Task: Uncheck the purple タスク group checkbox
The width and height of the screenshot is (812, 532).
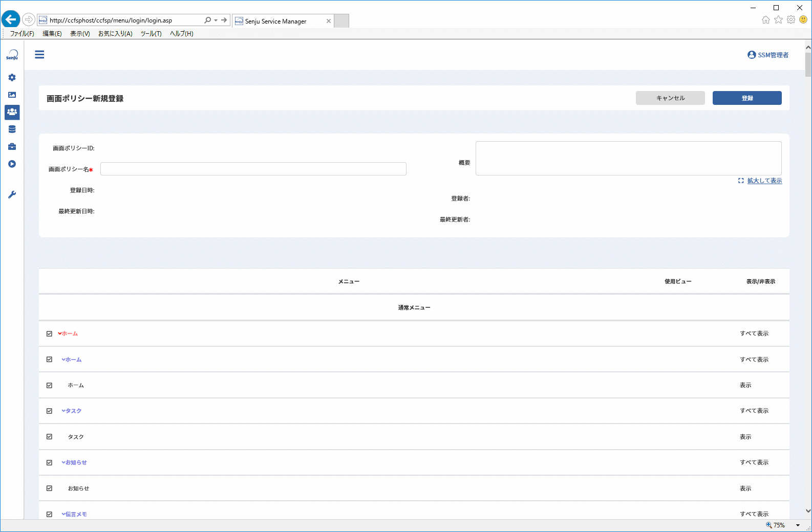Action: click(x=49, y=411)
